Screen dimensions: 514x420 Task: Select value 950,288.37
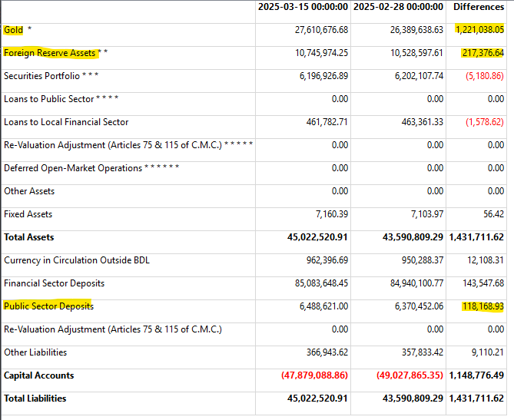pyautogui.click(x=423, y=260)
